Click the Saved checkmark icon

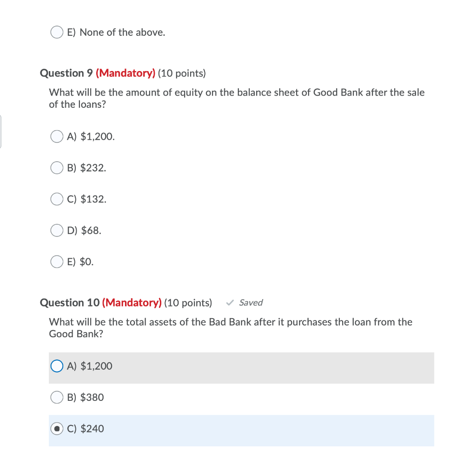pyautogui.click(x=229, y=302)
